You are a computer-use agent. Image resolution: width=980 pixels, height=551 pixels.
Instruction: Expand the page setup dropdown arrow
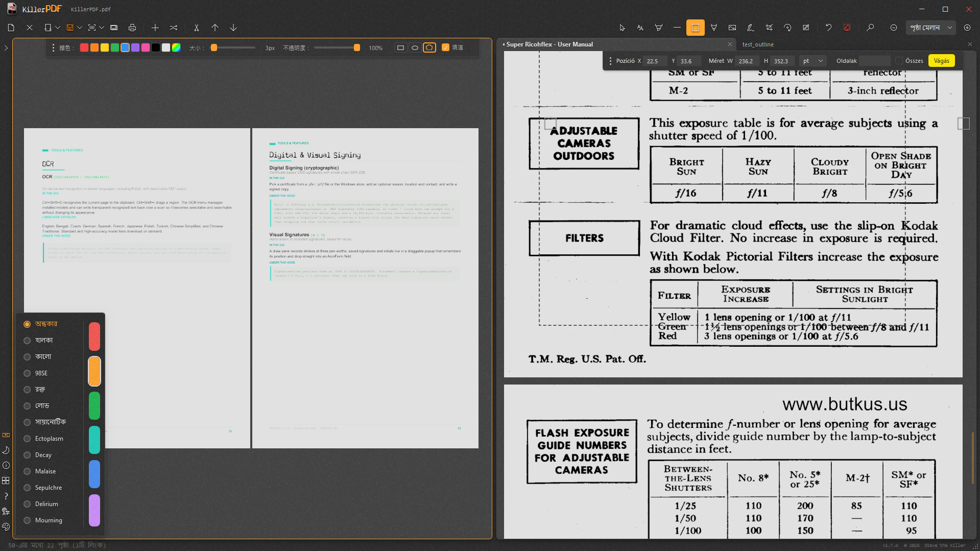click(x=58, y=28)
